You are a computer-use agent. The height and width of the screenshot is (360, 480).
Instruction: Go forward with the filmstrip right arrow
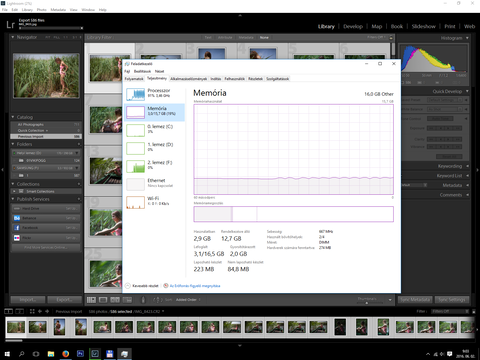[47, 311]
